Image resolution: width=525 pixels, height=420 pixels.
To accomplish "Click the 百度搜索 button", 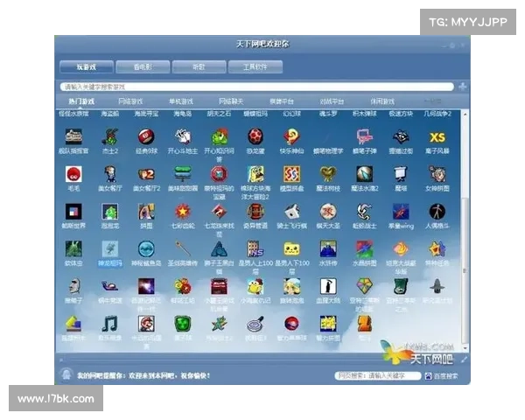I will pyautogui.click(x=442, y=375).
